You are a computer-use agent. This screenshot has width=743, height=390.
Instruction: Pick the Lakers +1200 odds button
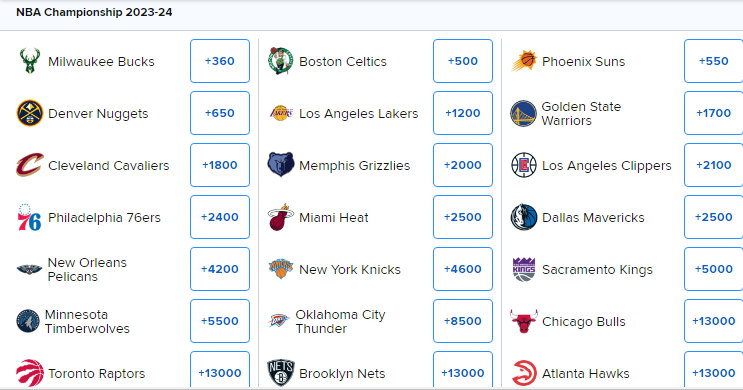pos(463,113)
